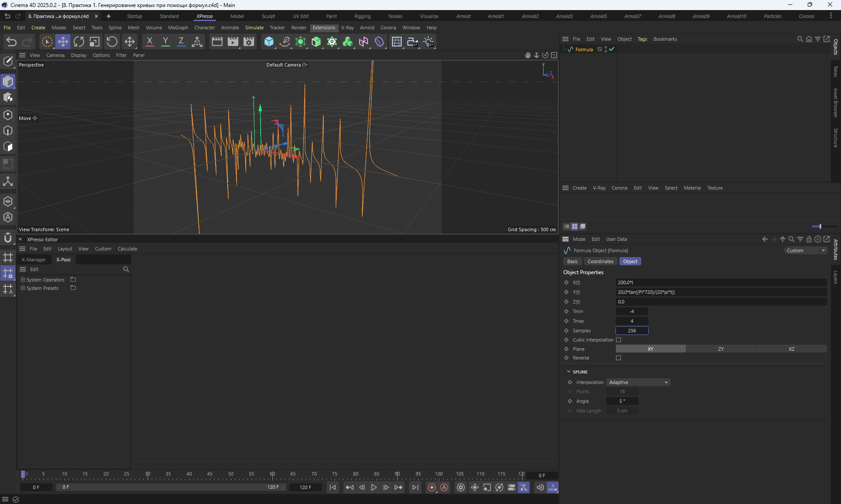
Task: Open the MoGraph menu
Action: coord(178,28)
